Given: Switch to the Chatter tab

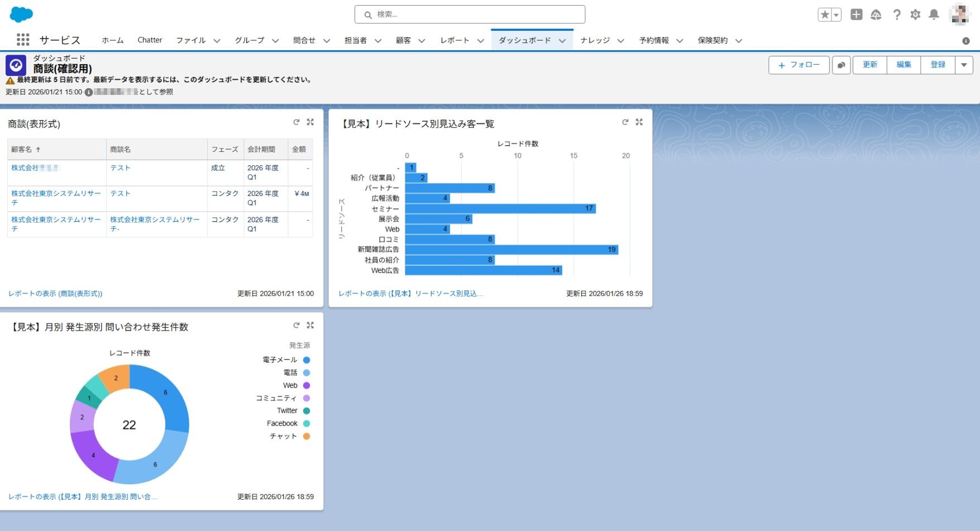Looking at the screenshot, I should [x=150, y=40].
